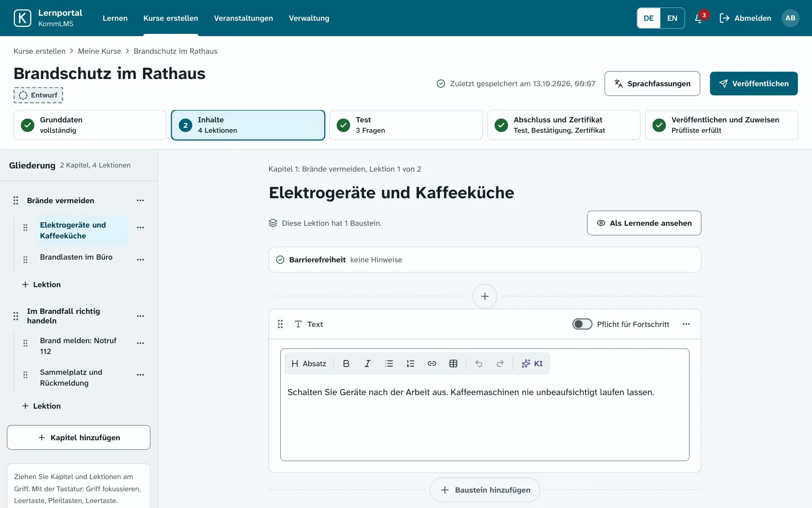Open the Text block more-options menu

686,324
